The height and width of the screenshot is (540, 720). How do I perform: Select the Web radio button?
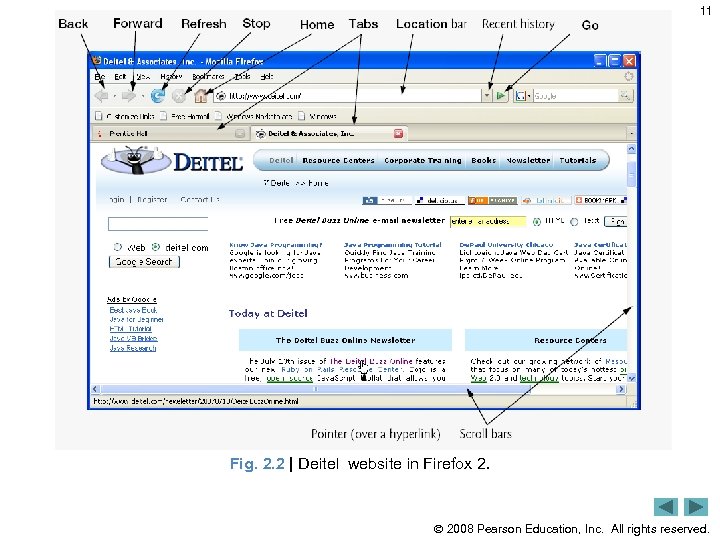click(x=118, y=247)
